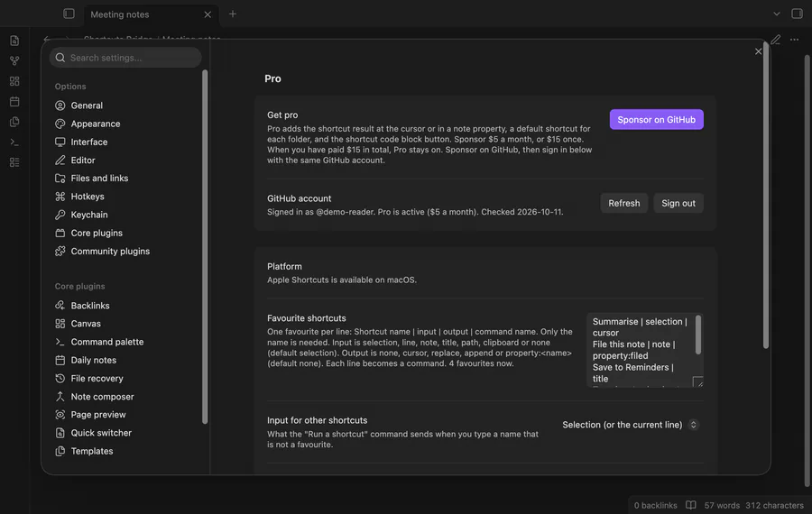Open quick switcher ribbon icon at top
This screenshot has width=812, height=514.
click(14, 41)
